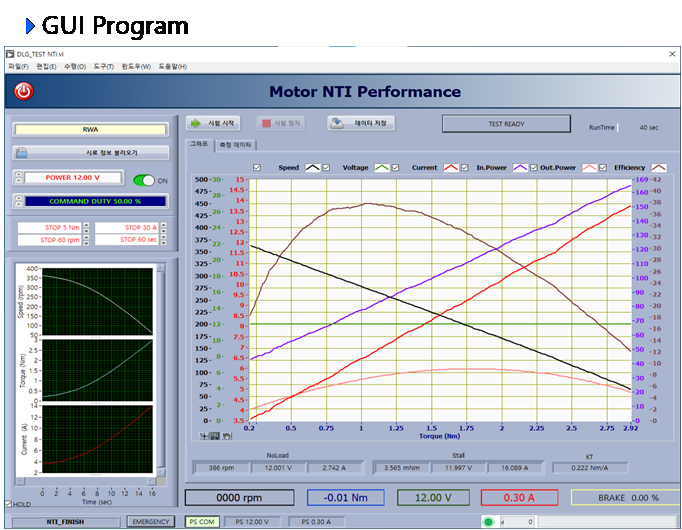Viewport: 682px width, 530px height.
Task: Click the BRAKE 0.00 % display
Action: pyautogui.click(x=625, y=497)
